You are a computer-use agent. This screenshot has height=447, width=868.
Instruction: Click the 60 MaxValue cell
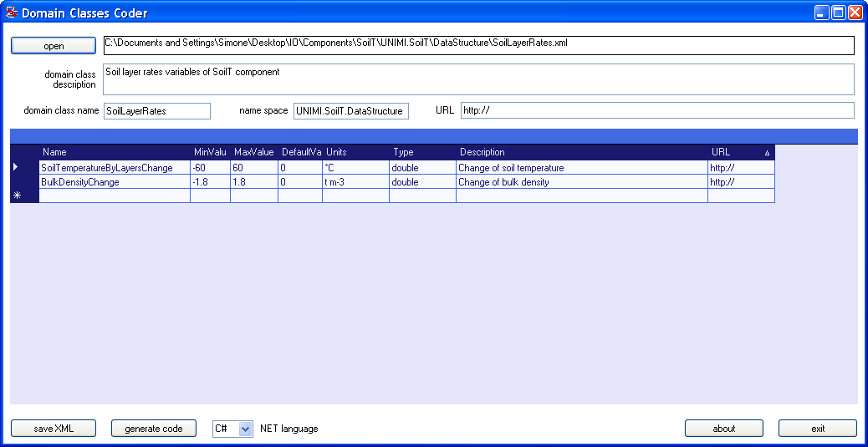pyautogui.click(x=254, y=168)
